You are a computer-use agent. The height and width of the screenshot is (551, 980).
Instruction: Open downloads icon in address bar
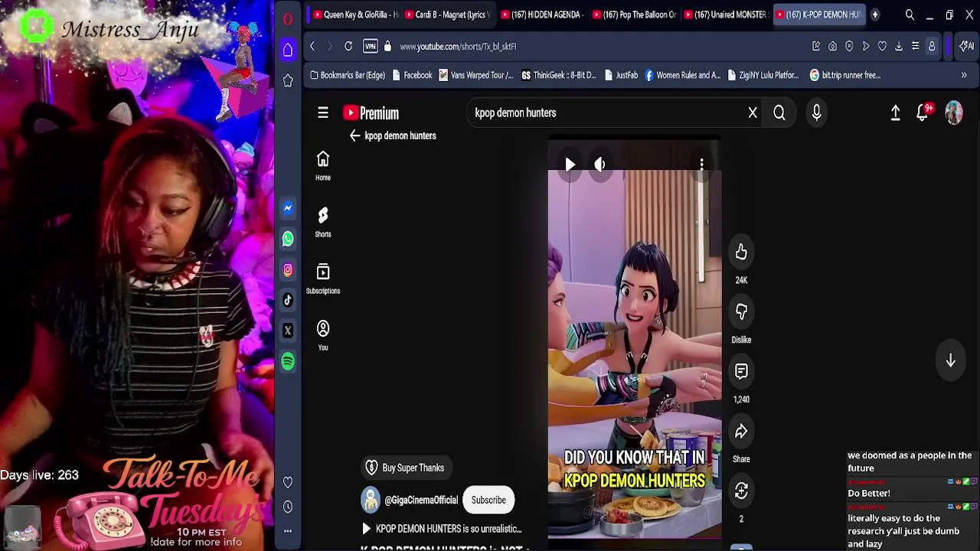coord(899,47)
